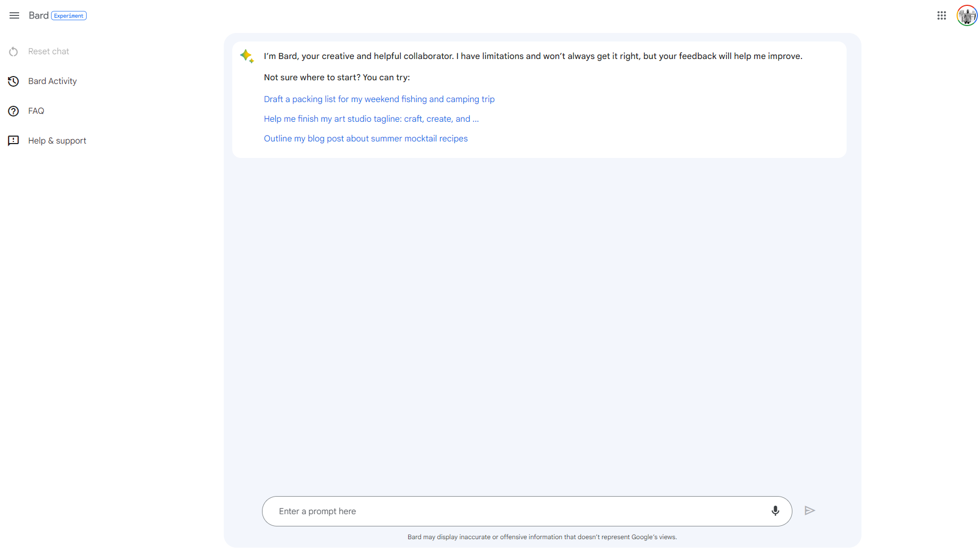
Task: Click the Bard introduction message text
Action: pyautogui.click(x=533, y=56)
